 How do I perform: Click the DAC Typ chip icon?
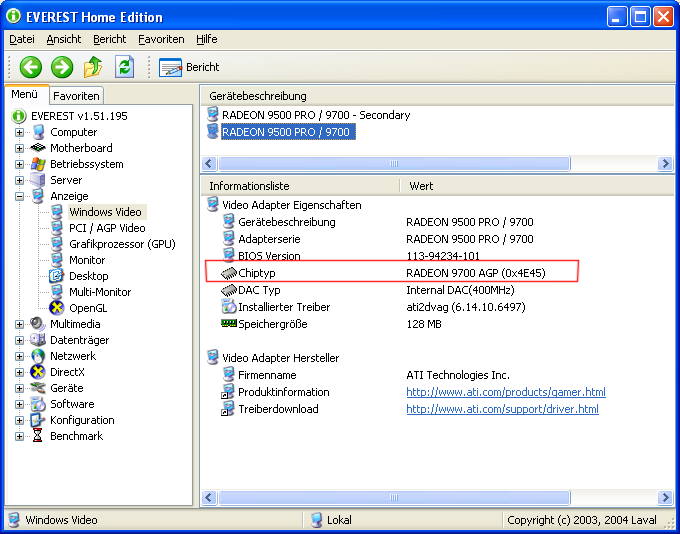[x=229, y=290]
